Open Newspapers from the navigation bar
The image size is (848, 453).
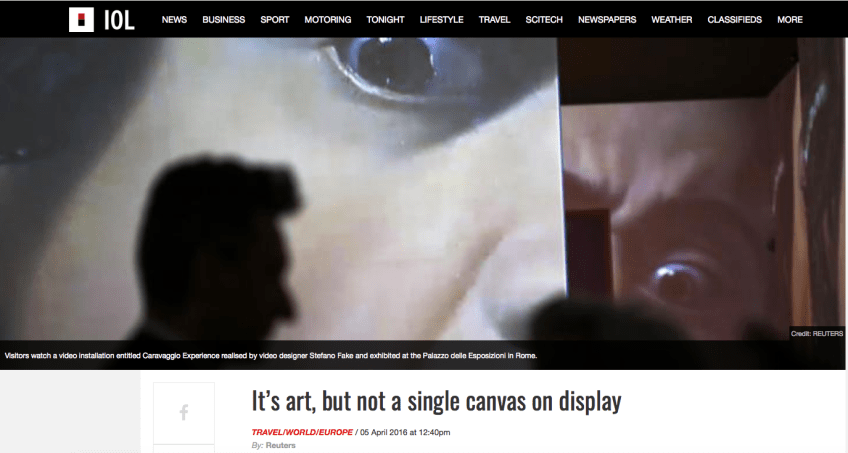tap(607, 20)
